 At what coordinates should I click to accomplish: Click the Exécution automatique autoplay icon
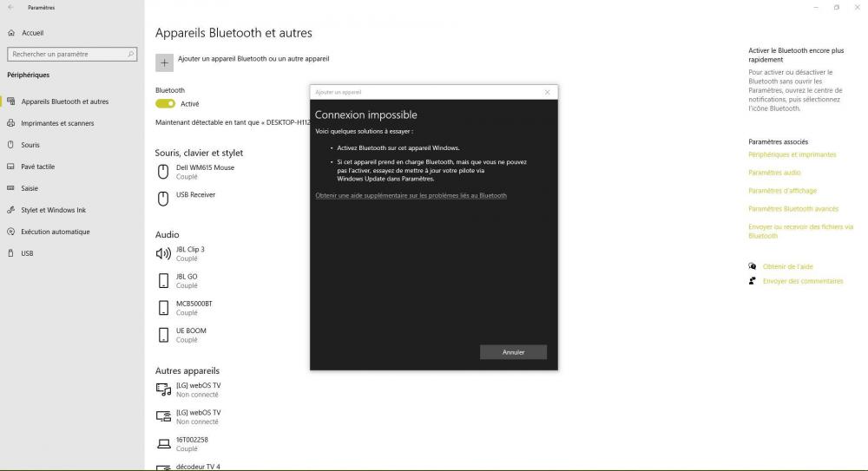pyautogui.click(x=10, y=232)
